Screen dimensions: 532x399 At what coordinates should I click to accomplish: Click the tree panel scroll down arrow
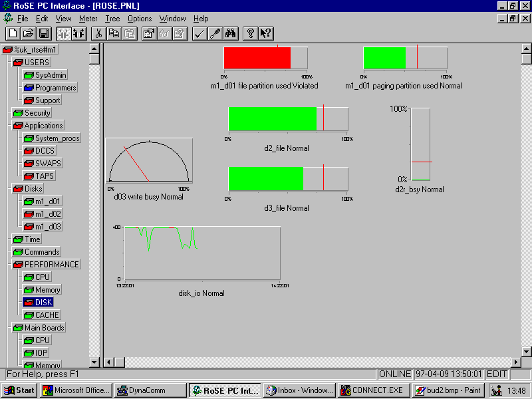point(94,362)
